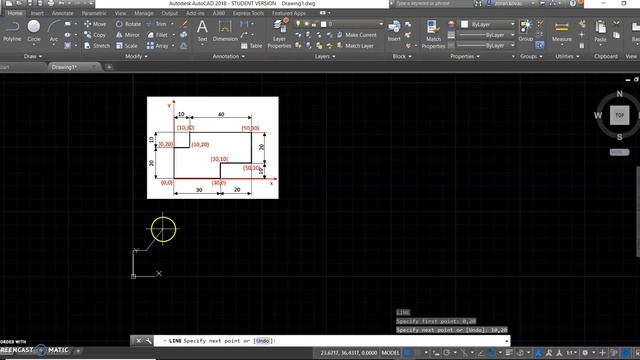Click the object color wheel icon

[451, 24]
